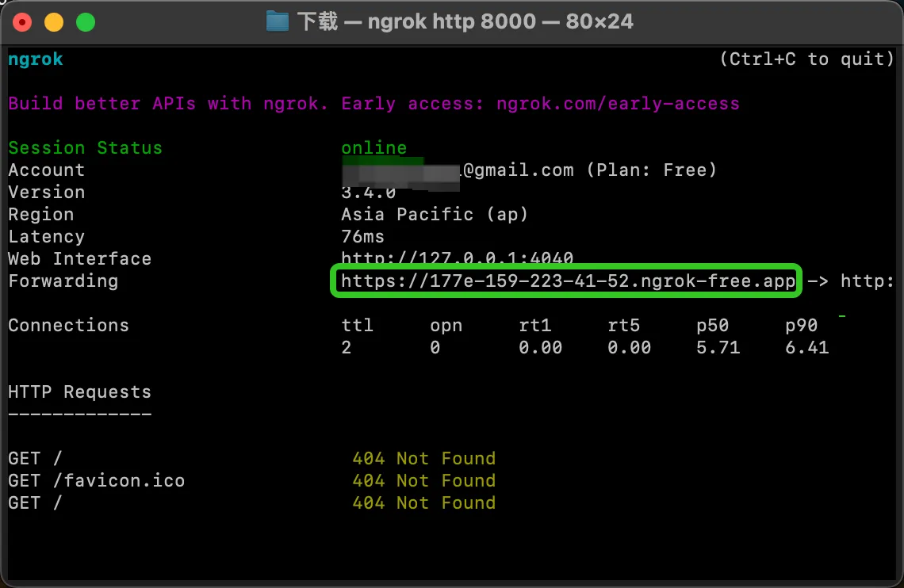Minimize the terminal with the yellow button
The width and height of the screenshot is (904, 588).
pyautogui.click(x=54, y=22)
